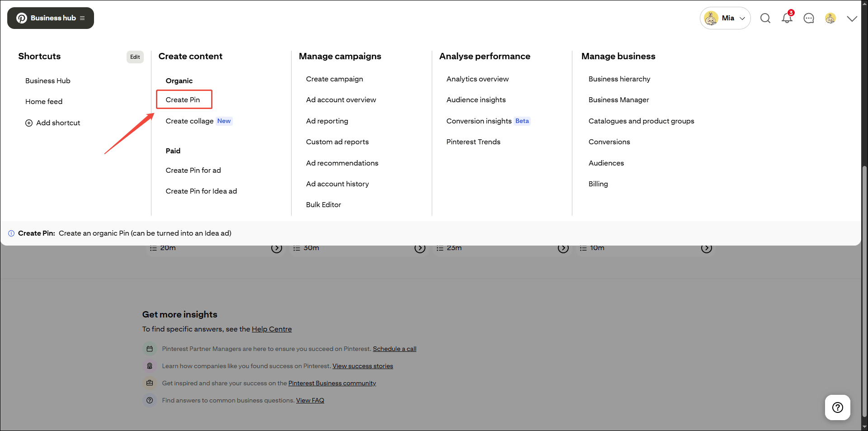Select Create collage
The height and width of the screenshot is (431, 868).
(x=189, y=121)
